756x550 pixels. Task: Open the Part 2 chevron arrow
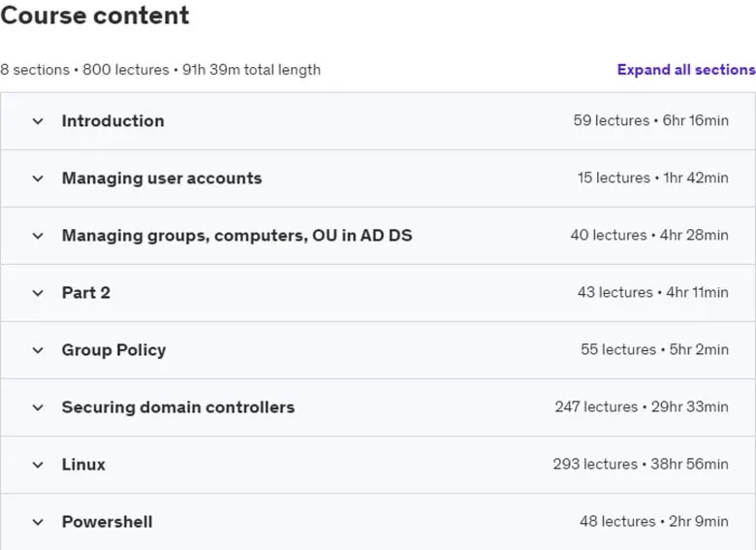[x=38, y=293]
